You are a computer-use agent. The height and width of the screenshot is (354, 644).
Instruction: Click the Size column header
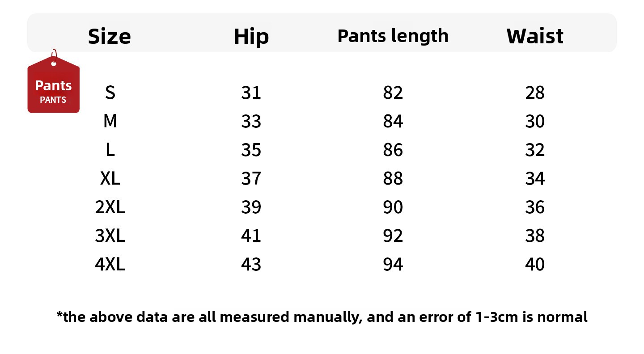(109, 36)
